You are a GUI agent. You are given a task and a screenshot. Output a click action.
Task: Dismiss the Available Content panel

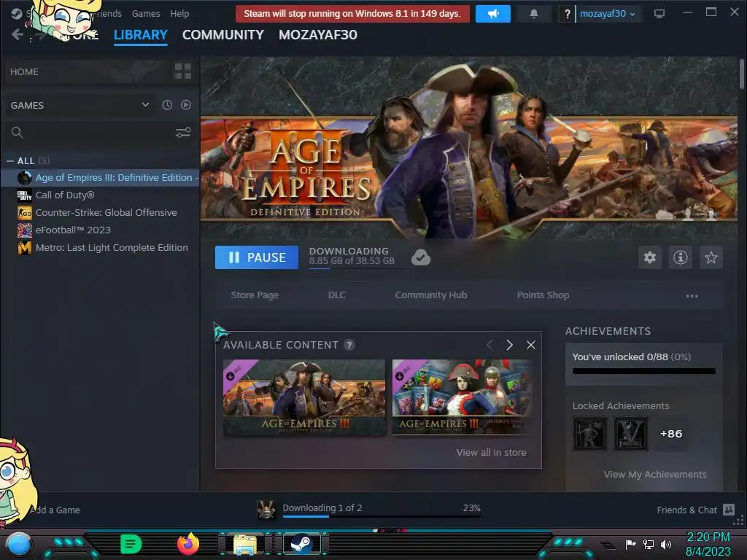point(531,345)
